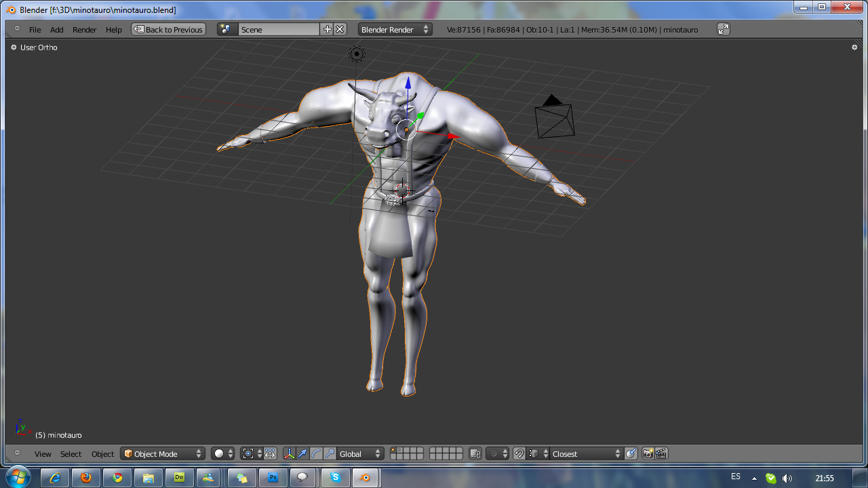This screenshot has width=868, height=488.
Task: Open the Object Mode dropdown
Action: [163, 453]
